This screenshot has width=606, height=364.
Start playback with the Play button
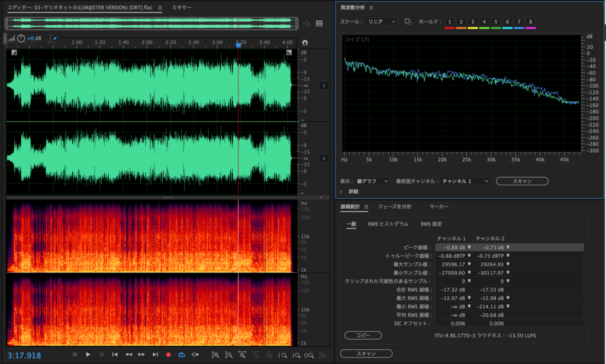coord(88,355)
